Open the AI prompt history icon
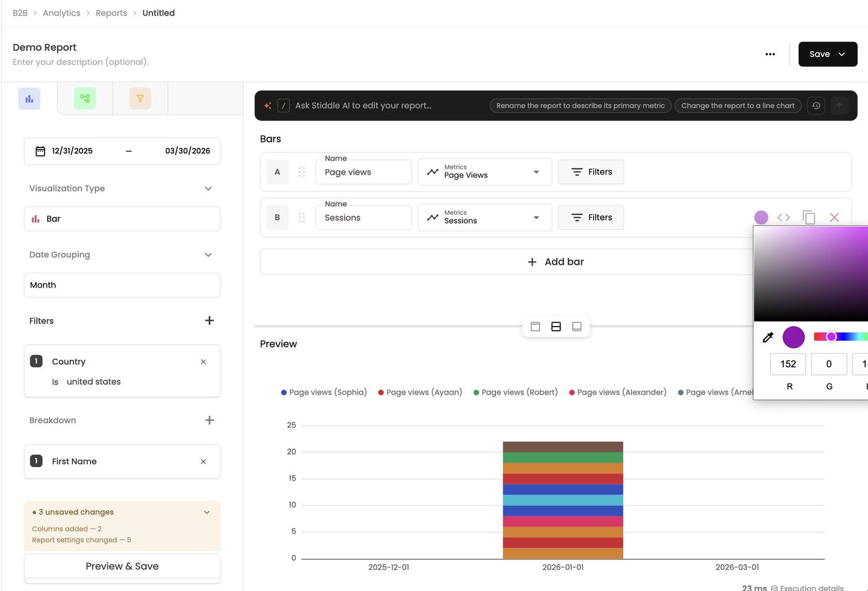The image size is (868, 591). point(816,105)
